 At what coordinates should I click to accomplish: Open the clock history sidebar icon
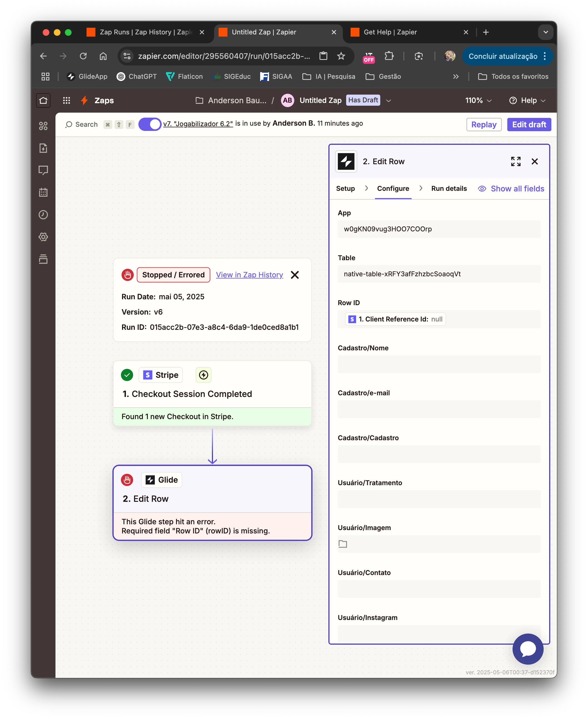click(43, 215)
